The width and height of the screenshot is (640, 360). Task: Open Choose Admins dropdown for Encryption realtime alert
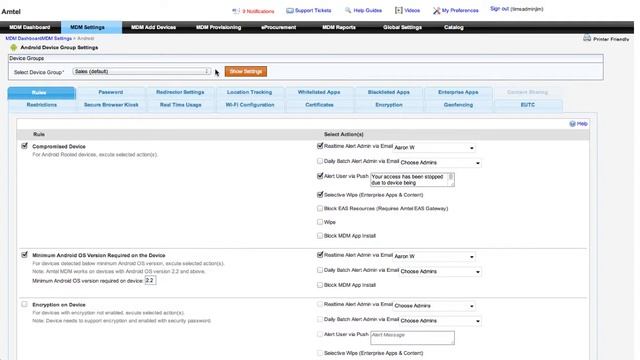pyautogui.click(x=434, y=306)
